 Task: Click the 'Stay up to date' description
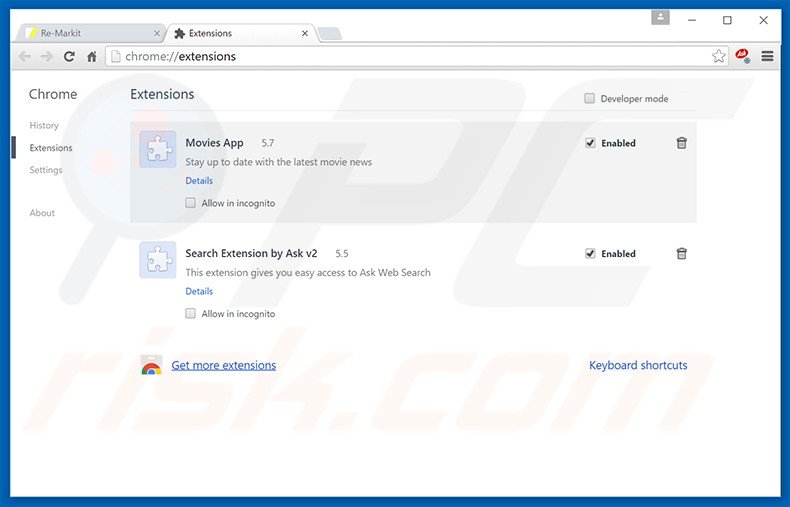point(279,162)
